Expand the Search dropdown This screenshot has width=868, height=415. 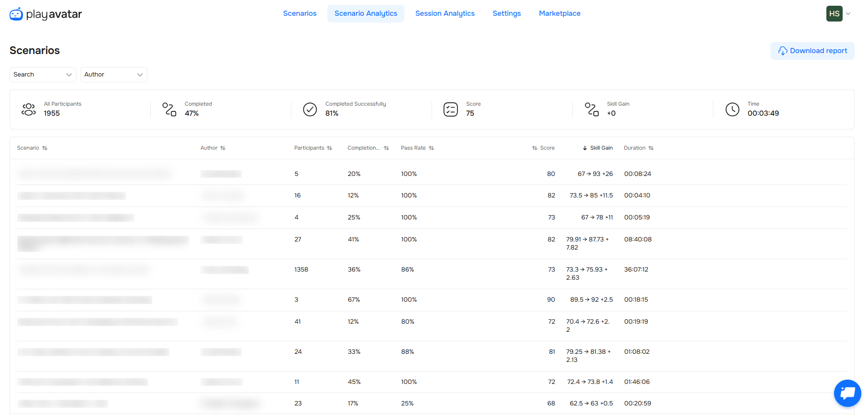43,75
